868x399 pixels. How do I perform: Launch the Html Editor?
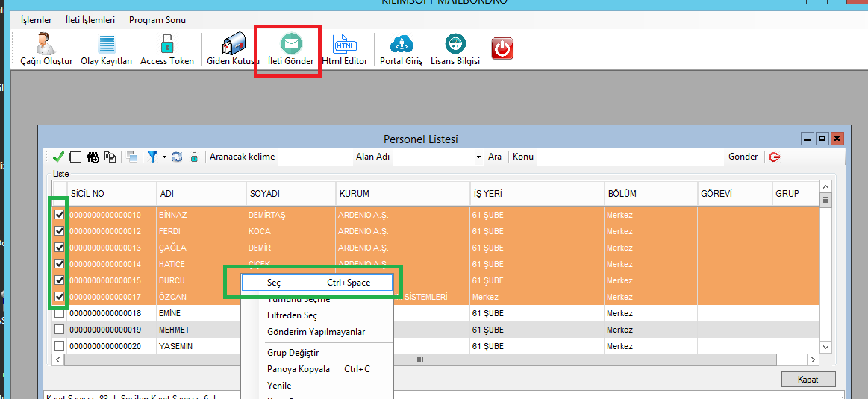point(345,49)
